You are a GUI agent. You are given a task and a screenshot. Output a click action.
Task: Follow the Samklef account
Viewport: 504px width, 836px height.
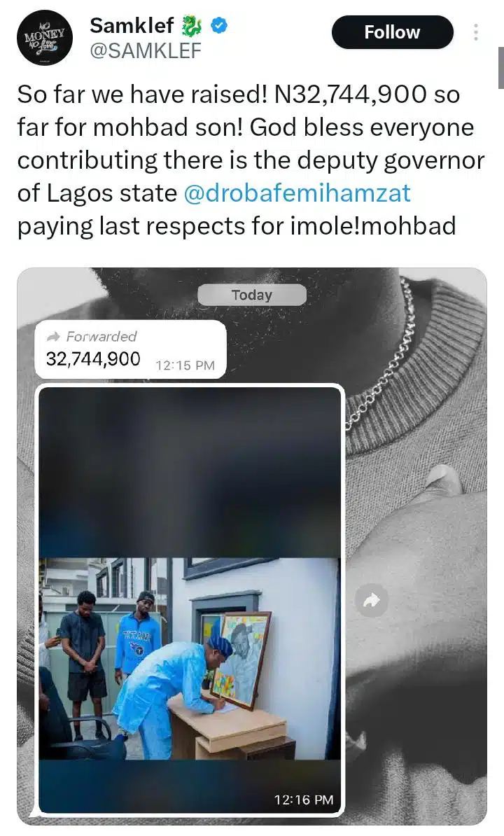coord(392,32)
